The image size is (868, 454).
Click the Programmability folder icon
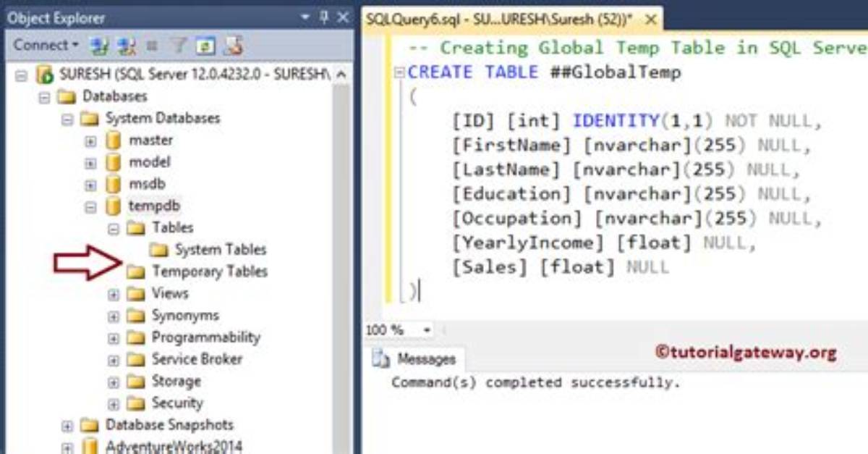pyautogui.click(x=135, y=337)
